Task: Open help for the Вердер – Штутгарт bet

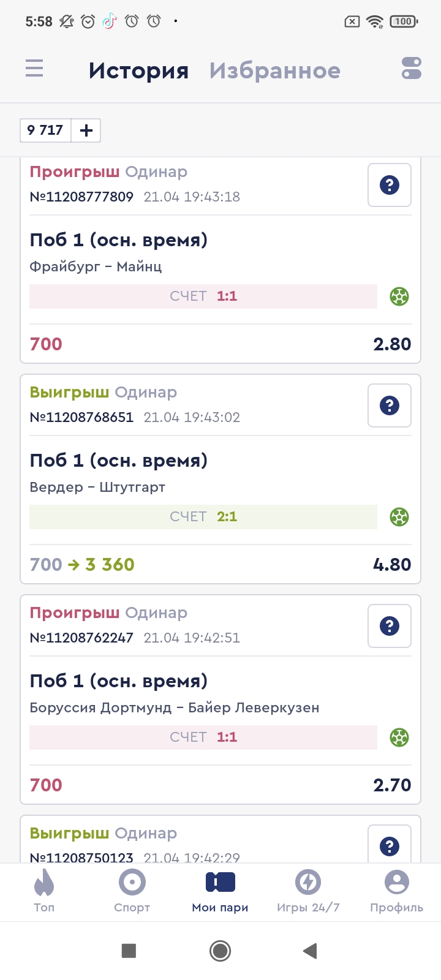Action: pyautogui.click(x=389, y=405)
